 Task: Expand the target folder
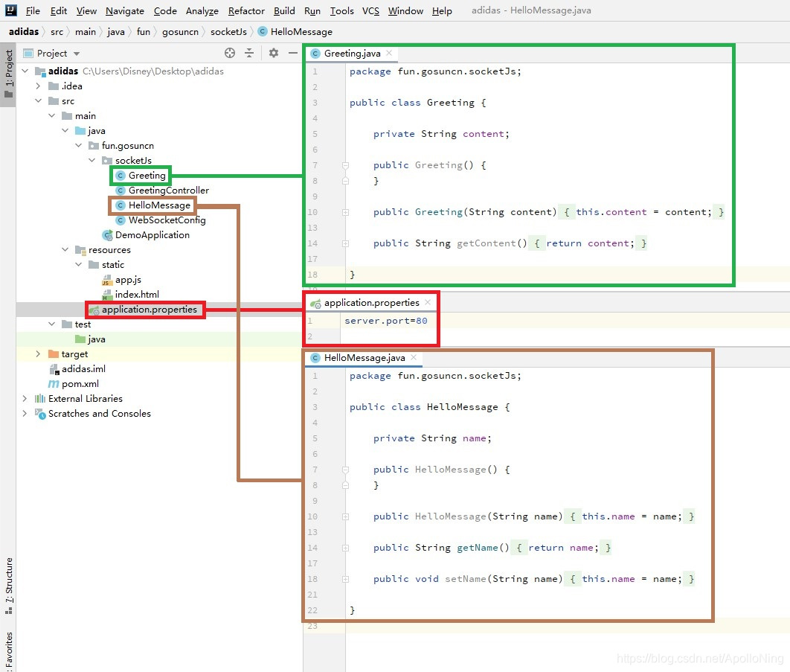point(38,354)
